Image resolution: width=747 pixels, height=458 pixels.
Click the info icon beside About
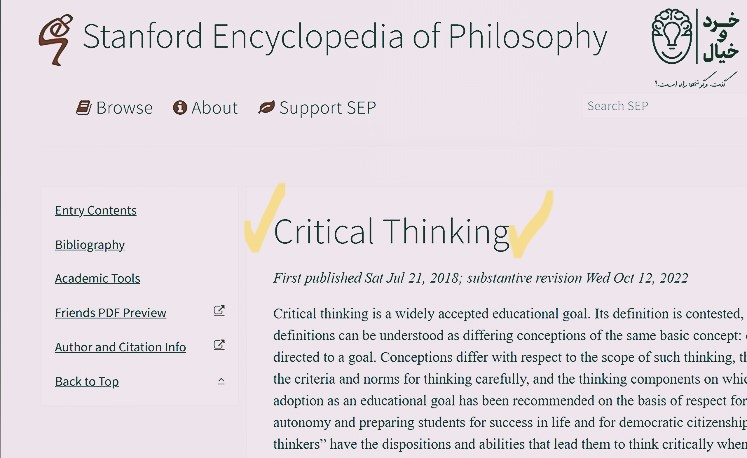pyautogui.click(x=180, y=108)
